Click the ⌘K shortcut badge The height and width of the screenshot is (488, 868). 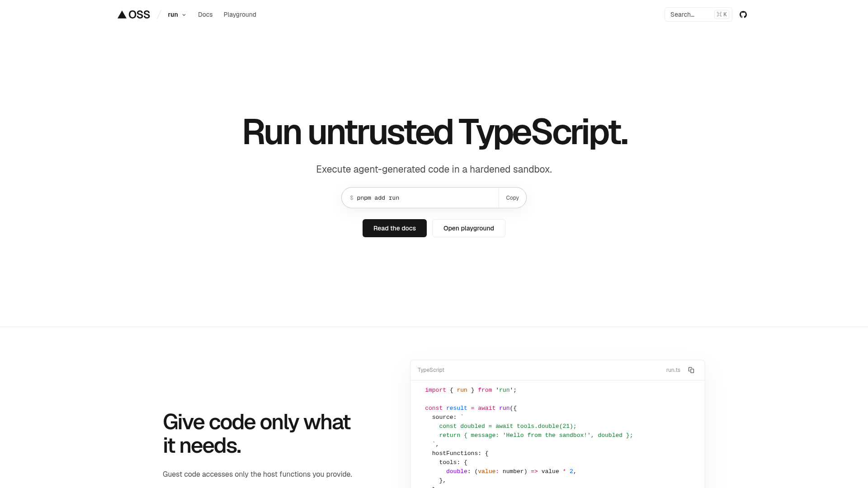722,14
